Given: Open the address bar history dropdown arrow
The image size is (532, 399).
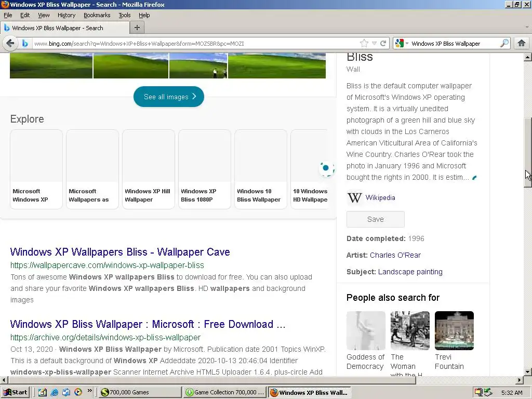Looking at the screenshot, I should tap(374, 44).
